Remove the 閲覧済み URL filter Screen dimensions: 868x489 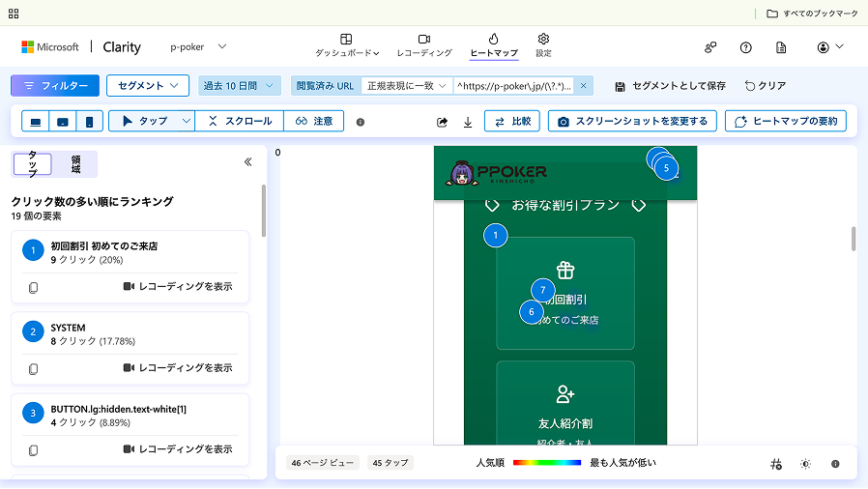584,86
